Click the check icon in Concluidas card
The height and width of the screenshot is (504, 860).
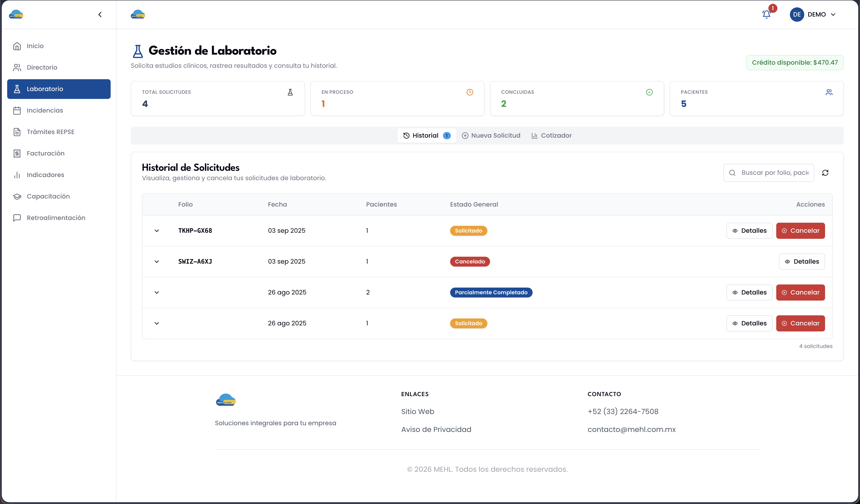[649, 92]
